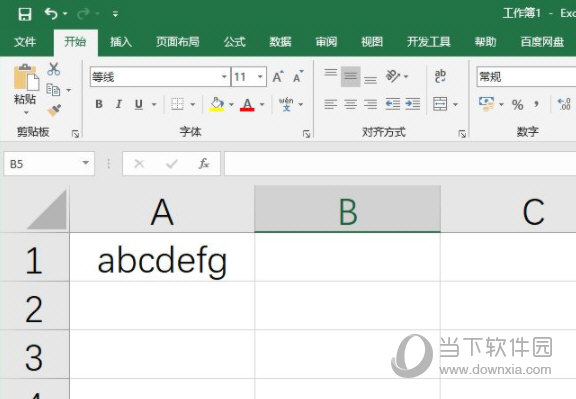576x399 pixels.
Task: Activate the Format Painter brush
Action: (x=54, y=110)
